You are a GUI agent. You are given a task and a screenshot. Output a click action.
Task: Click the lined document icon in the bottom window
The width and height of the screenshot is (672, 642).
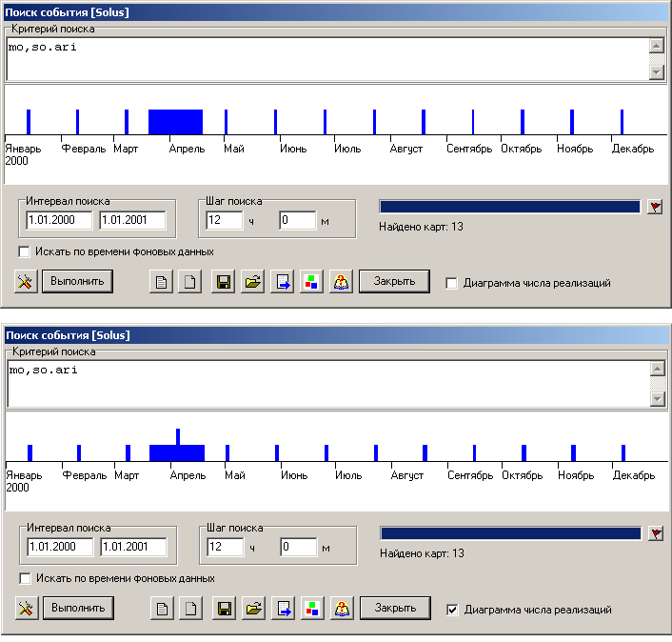coord(164,609)
